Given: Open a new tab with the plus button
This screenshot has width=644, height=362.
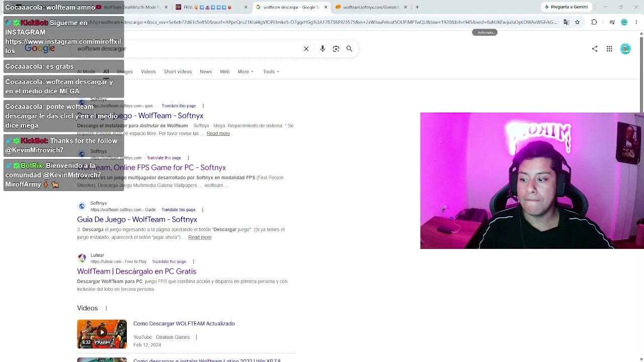Looking at the screenshot, I should pos(417,7).
